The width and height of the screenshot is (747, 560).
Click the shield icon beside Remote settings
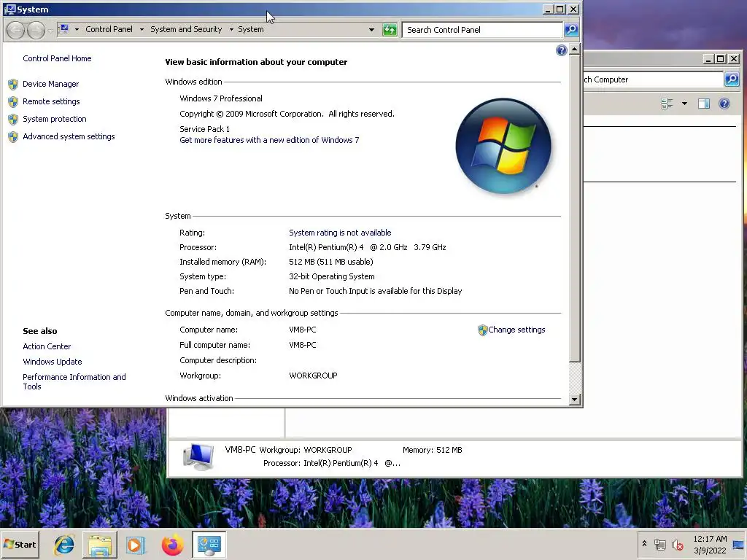[x=13, y=102]
